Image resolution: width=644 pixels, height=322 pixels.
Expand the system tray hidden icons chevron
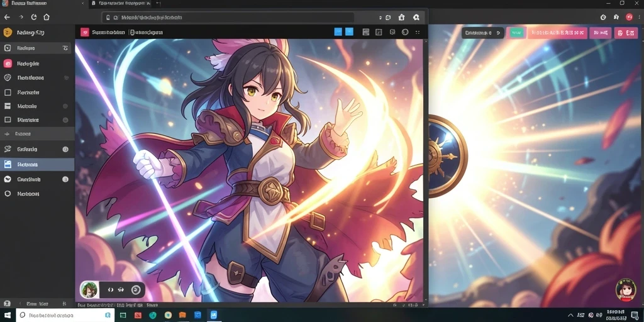pyautogui.click(x=571, y=315)
